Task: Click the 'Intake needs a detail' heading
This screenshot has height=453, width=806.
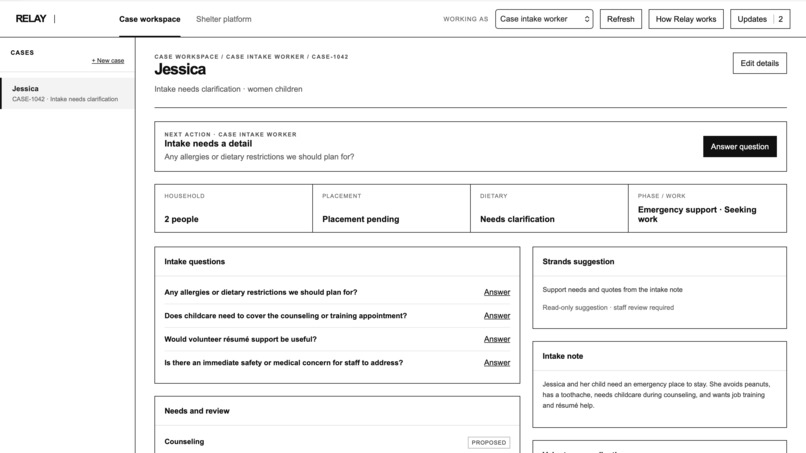Action: click(208, 144)
